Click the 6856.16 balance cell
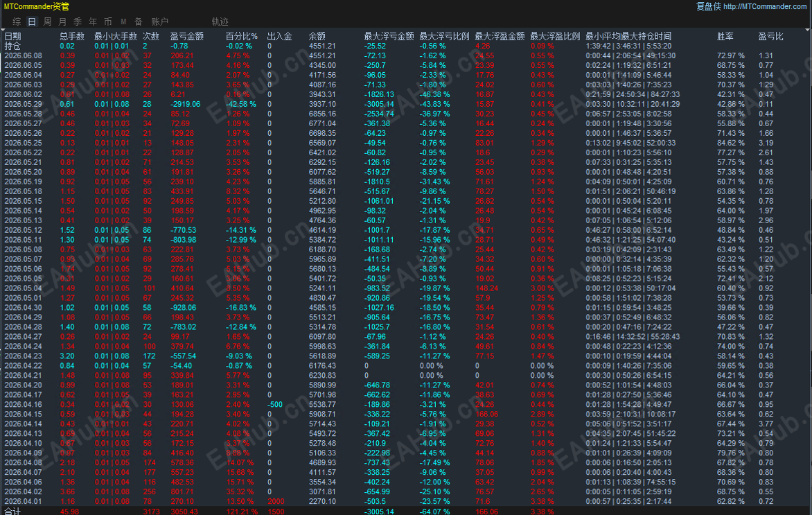812x515 pixels. point(322,114)
